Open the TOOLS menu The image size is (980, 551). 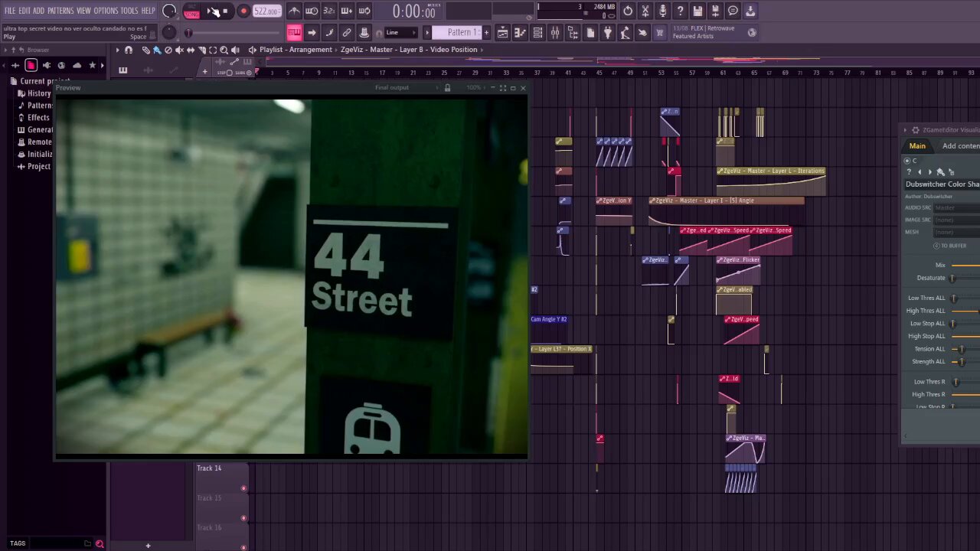coord(129,11)
